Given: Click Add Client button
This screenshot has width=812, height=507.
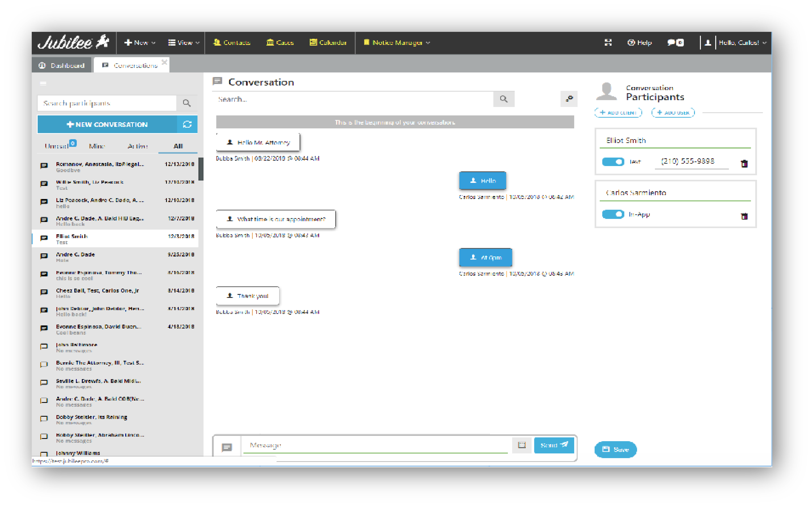Looking at the screenshot, I should point(618,113).
